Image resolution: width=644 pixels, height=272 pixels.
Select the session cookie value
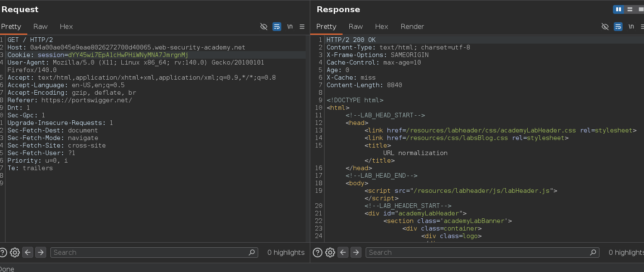(128, 55)
